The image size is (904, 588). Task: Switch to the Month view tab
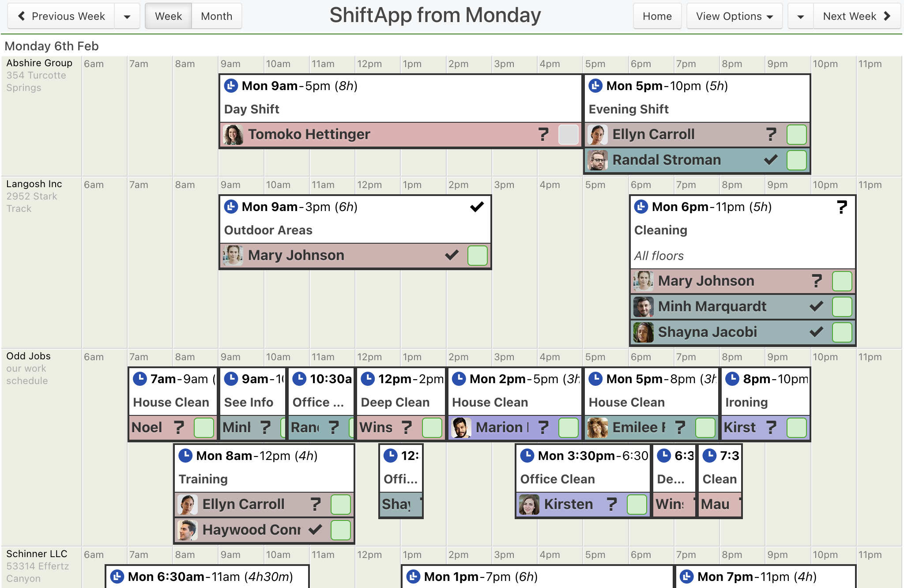click(217, 16)
